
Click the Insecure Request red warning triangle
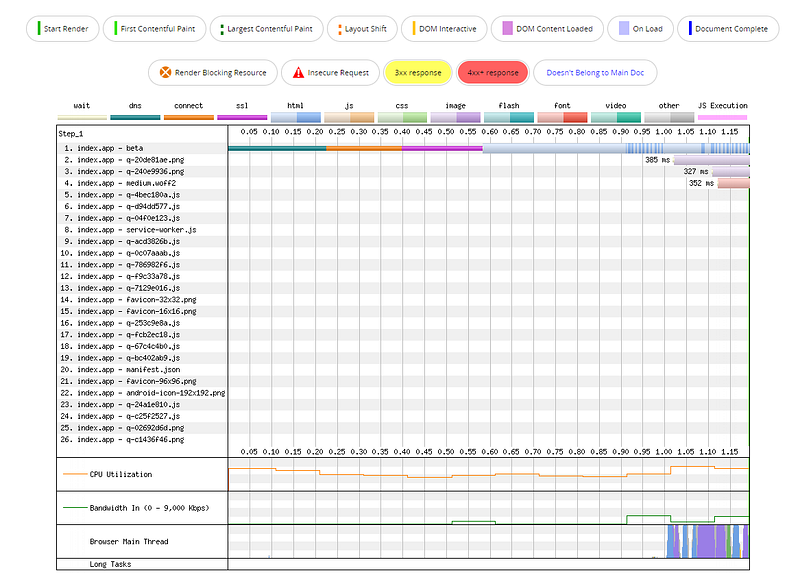(298, 72)
